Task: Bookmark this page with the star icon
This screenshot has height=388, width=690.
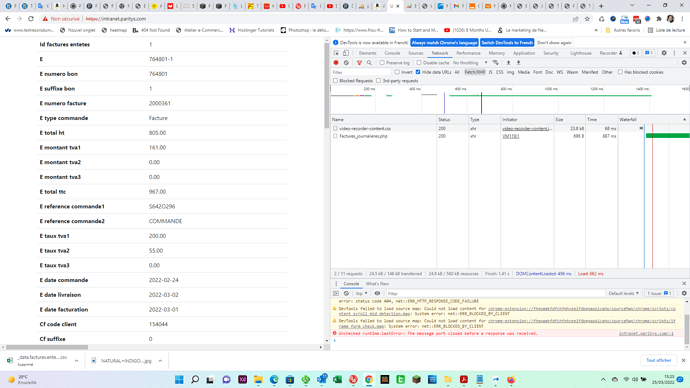Action: tap(587, 19)
